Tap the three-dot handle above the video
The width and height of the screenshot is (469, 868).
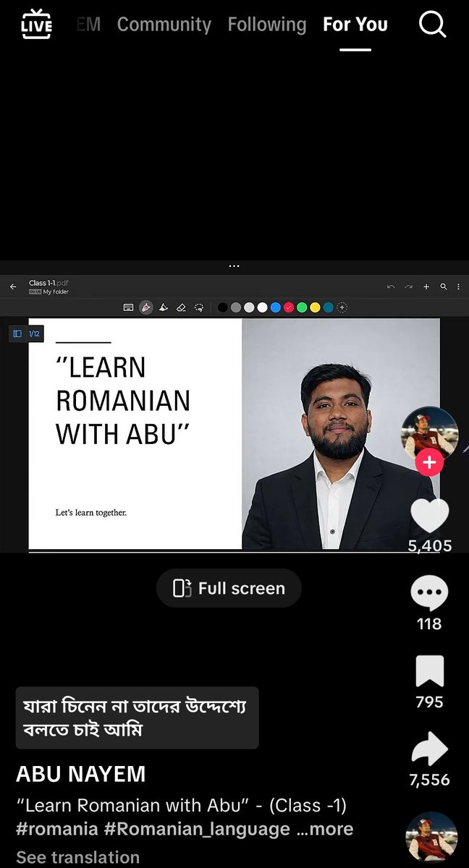234,266
